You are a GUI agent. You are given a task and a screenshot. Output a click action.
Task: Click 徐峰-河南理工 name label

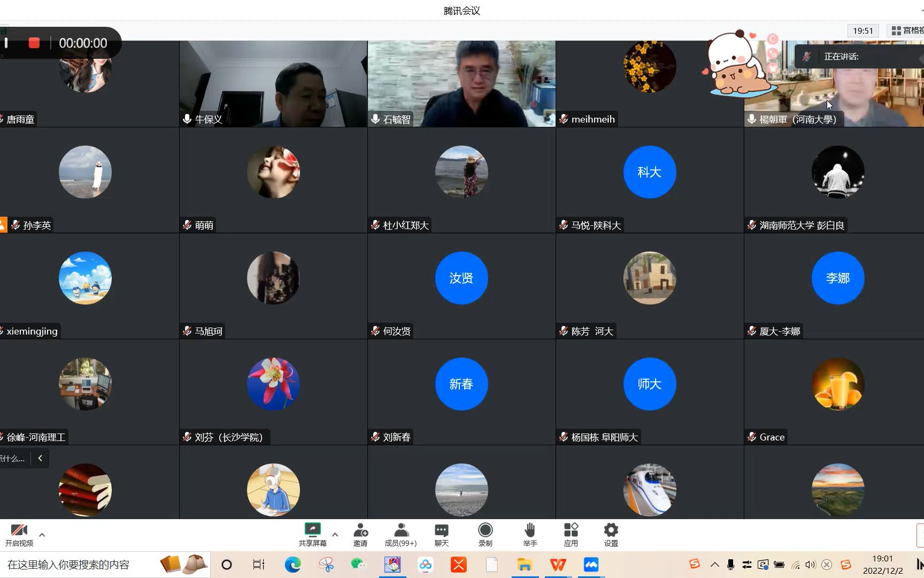coord(36,437)
